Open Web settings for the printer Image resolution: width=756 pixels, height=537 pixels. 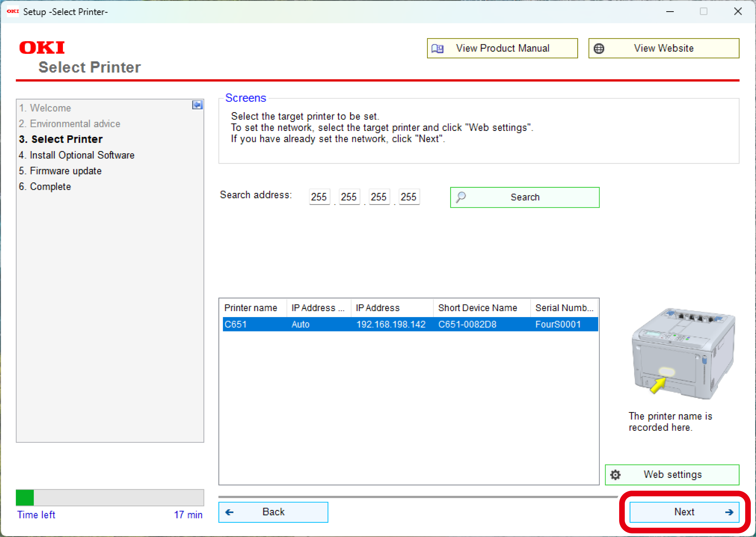(672, 475)
